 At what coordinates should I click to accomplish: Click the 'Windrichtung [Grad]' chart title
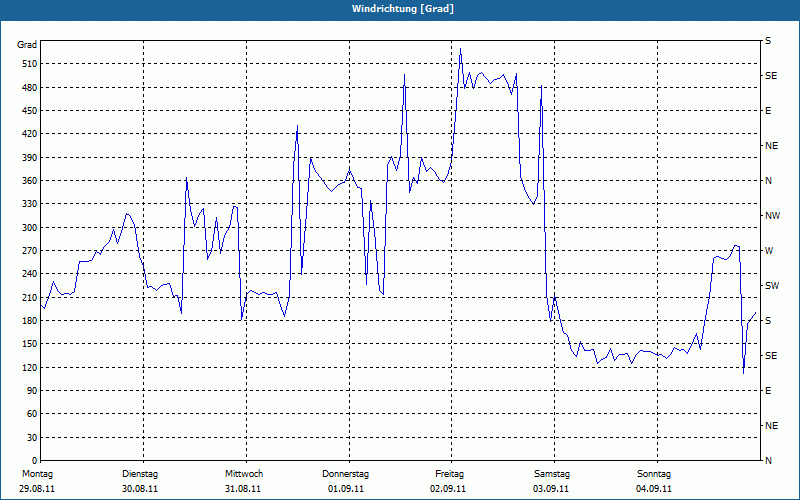point(403,9)
